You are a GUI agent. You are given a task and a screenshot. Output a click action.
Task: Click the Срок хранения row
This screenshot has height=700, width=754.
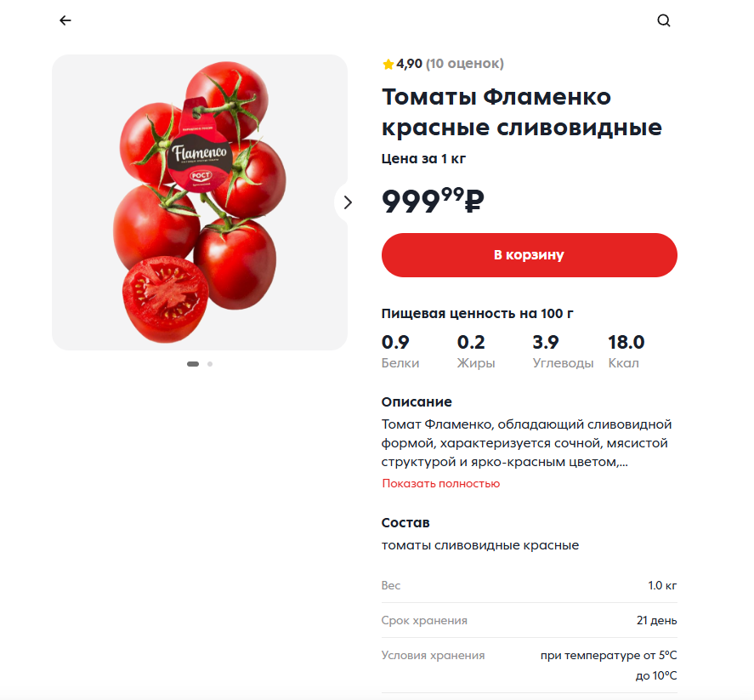tap(529, 621)
